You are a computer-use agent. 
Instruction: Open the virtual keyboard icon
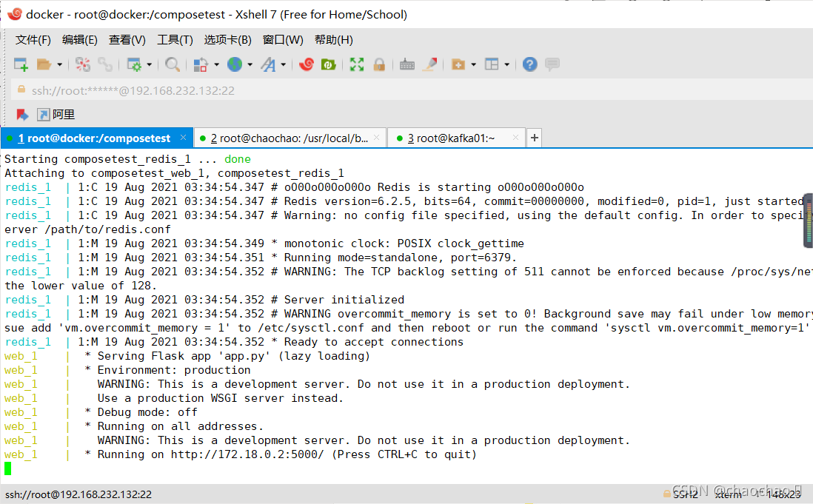click(x=406, y=65)
